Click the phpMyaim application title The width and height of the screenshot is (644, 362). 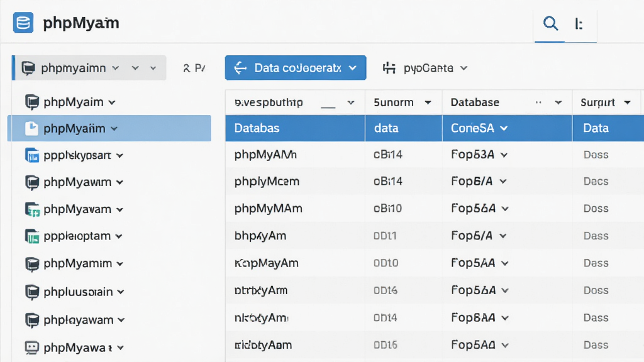[81, 23]
